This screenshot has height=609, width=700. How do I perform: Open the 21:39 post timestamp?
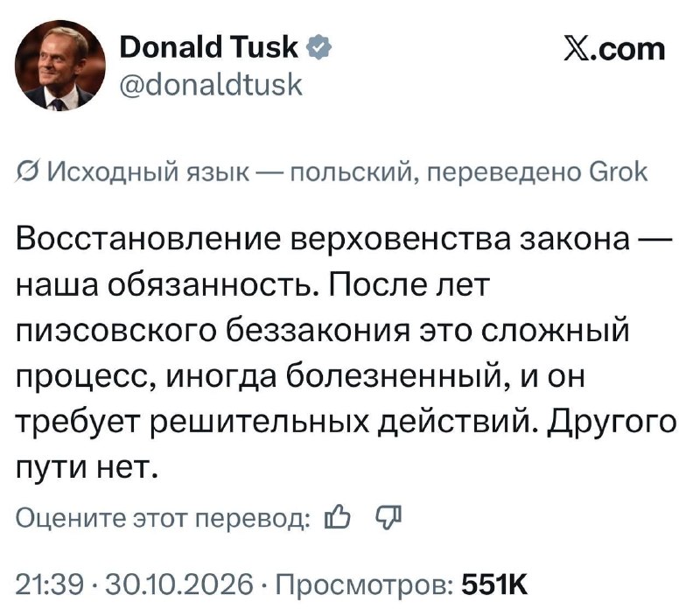[x=50, y=584]
